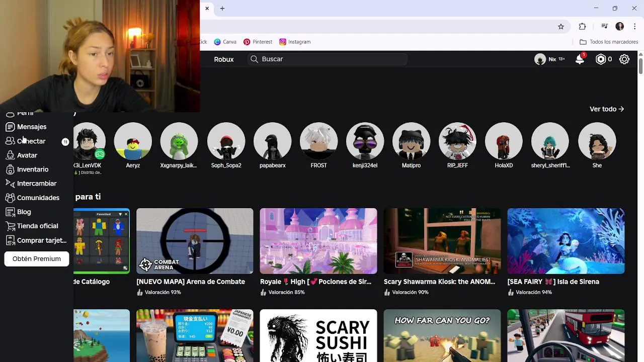Open the Chrome profile avatar icon

coord(620,27)
